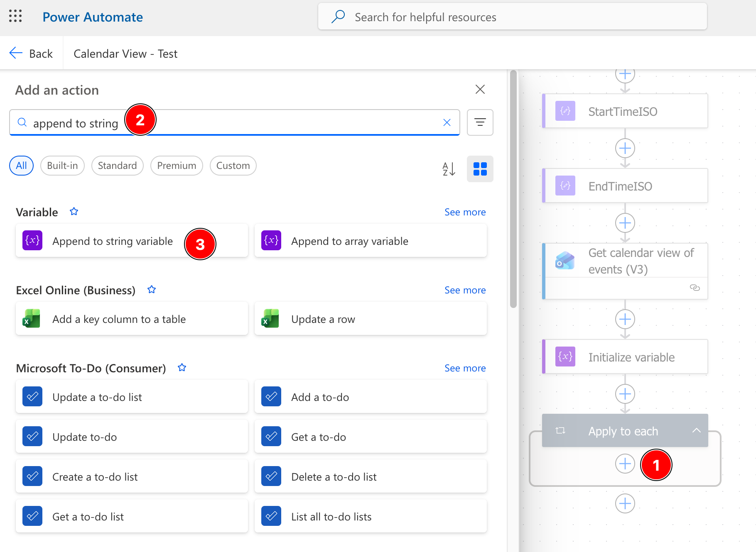The width and height of the screenshot is (756, 552).
Task: Select the Standard filter pill
Action: coord(117,166)
